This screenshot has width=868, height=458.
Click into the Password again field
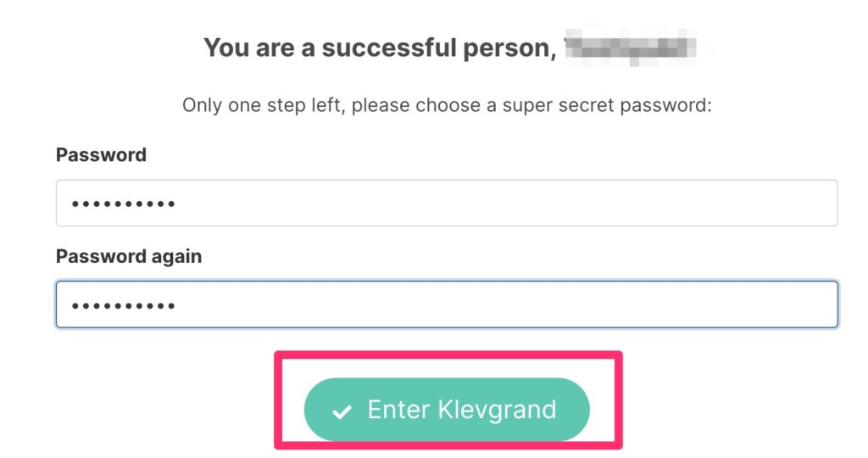tap(447, 304)
